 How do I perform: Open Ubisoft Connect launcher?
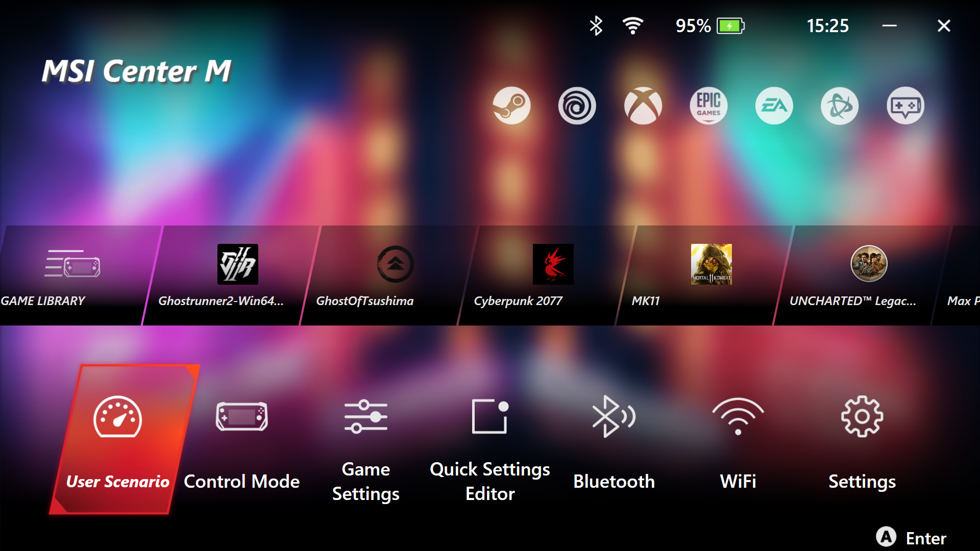click(x=577, y=106)
